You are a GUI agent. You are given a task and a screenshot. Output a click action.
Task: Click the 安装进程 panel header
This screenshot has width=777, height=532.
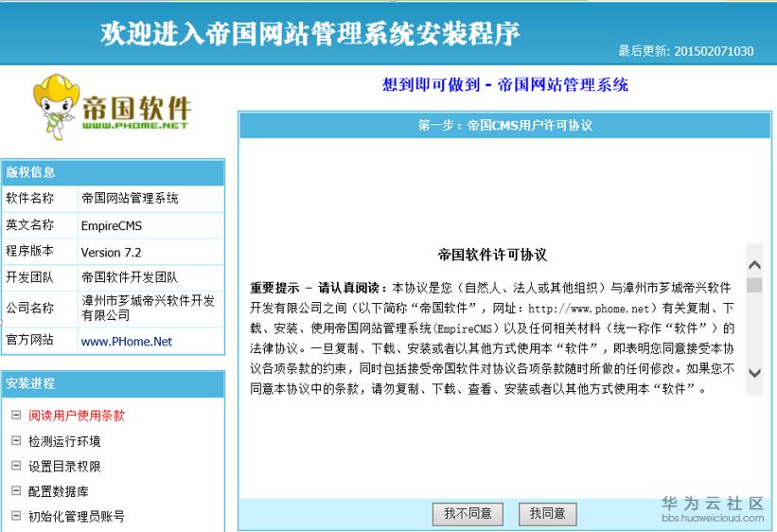pos(113,383)
